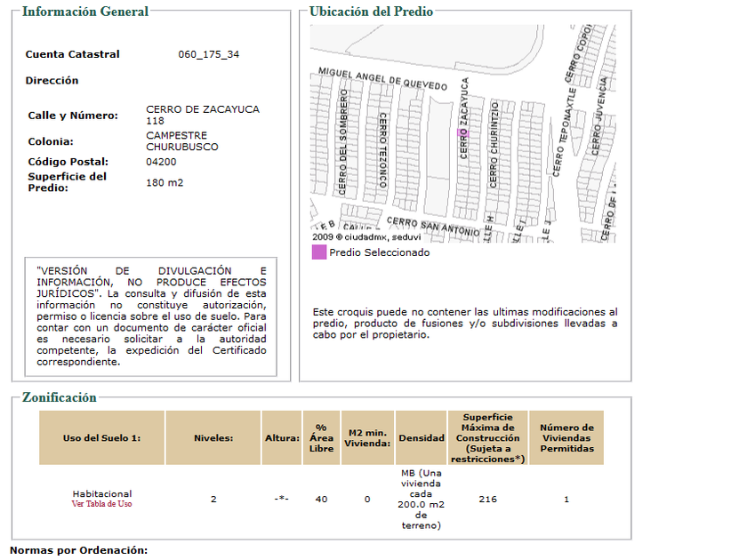Select the permitted dwellings value 1
The width and height of the screenshot is (747, 560).
(566, 499)
